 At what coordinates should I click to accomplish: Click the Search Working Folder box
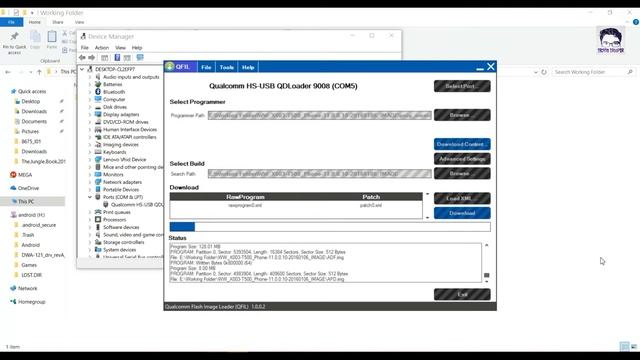click(x=593, y=72)
